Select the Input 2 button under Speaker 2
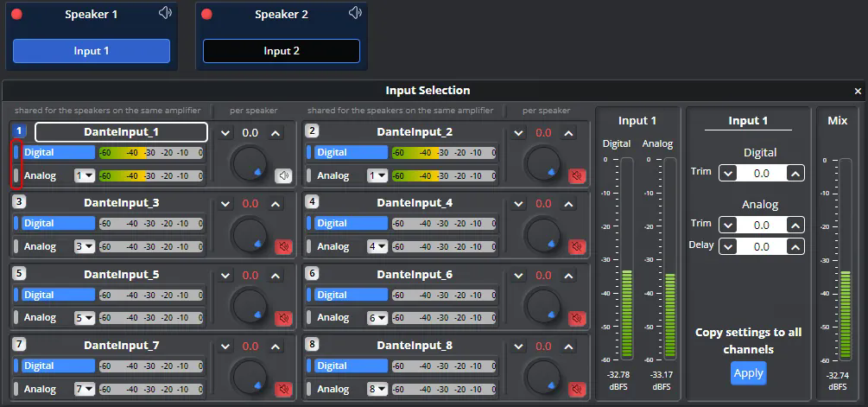The width and height of the screenshot is (868, 407). click(x=282, y=51)
